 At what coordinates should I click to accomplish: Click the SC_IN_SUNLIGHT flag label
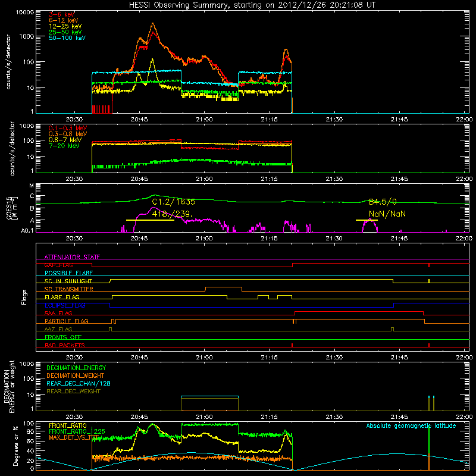(x=68, y=281)
